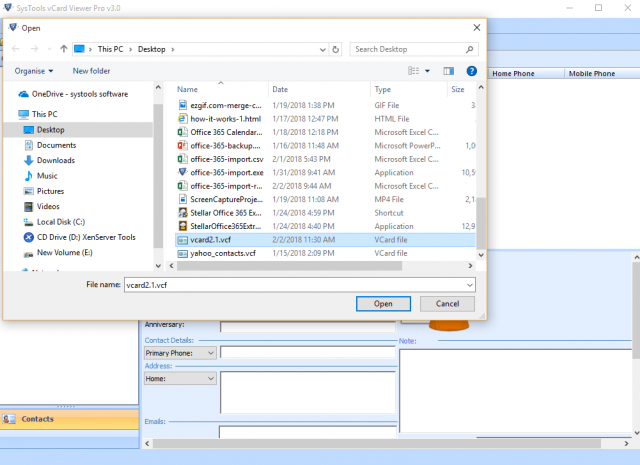Create a New folder

[91, 71]
